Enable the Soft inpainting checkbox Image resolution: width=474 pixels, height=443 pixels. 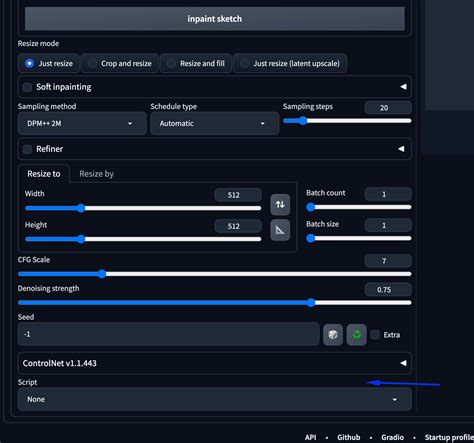27,87
